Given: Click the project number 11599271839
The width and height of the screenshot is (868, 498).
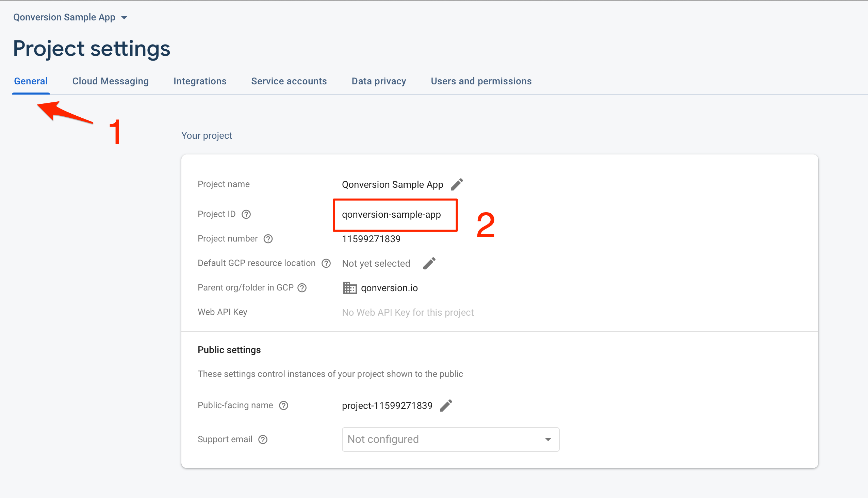Looking at the screenshot, I should pyautogui.click(x=371, y=239).
